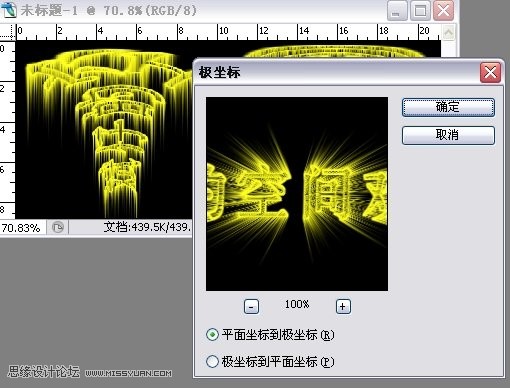Screen dimensions: 510x388
Task: Click the status bar preview icon beside zoom
Action: (58, 228)
